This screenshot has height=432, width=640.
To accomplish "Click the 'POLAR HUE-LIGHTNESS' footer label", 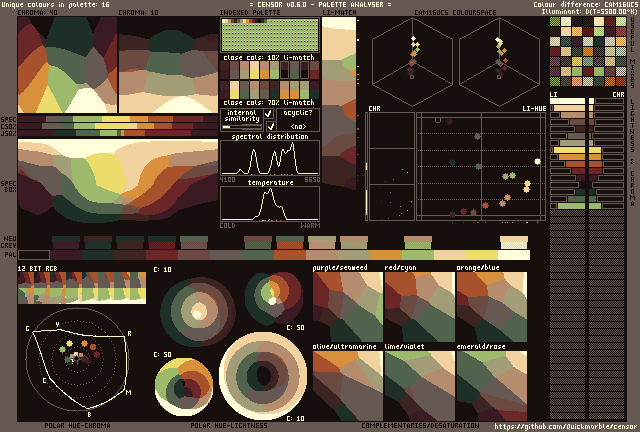I will coord(229,425).
